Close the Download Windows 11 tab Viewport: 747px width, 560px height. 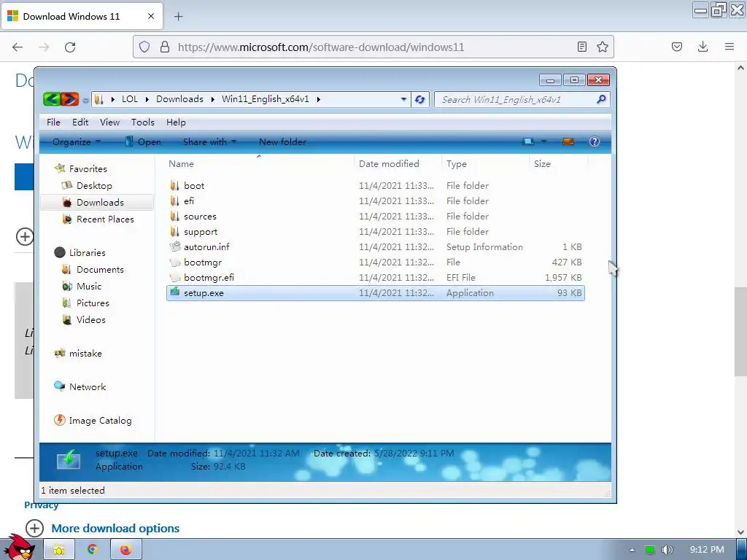(151, 16)
